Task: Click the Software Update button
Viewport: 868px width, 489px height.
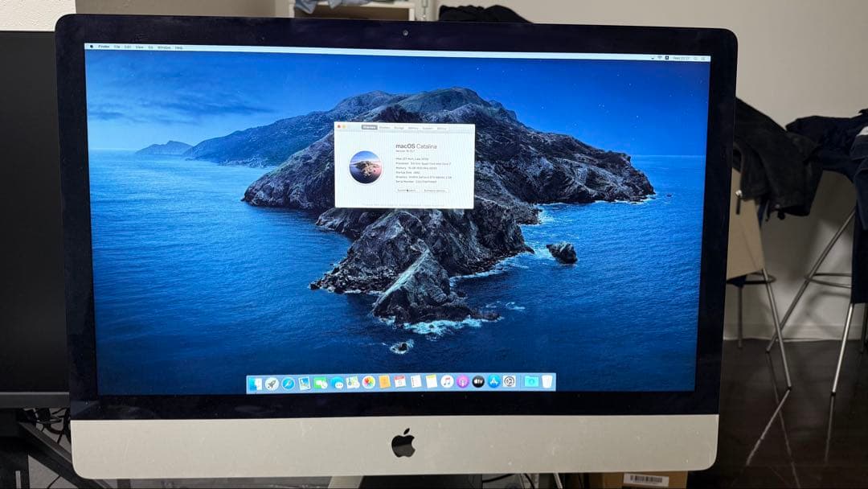Action: point(434,191)
